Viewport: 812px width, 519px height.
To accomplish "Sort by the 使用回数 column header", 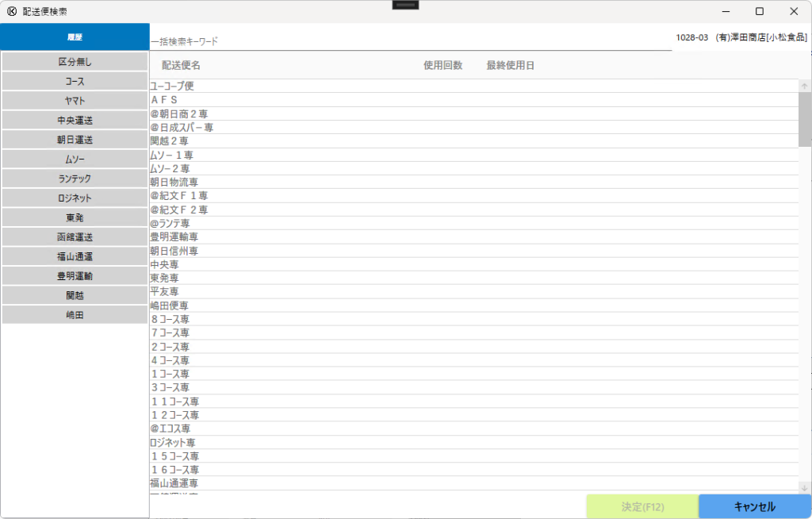I will point(442,65).
